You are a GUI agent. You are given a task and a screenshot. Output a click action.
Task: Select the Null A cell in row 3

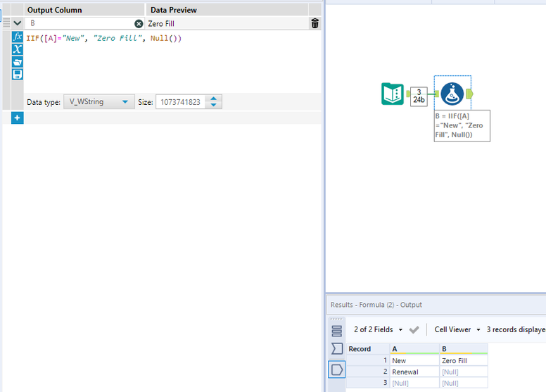tap(414, 383)
